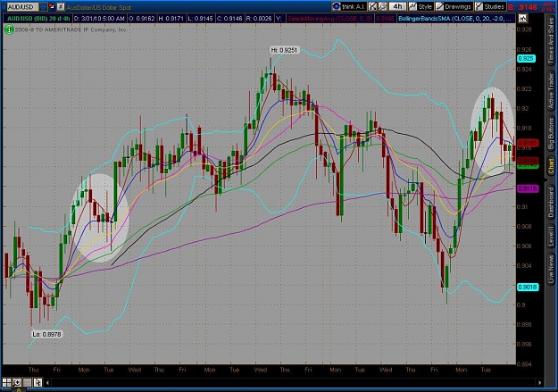Click the Hi: 0.9251 price bubble

[284, 50]
